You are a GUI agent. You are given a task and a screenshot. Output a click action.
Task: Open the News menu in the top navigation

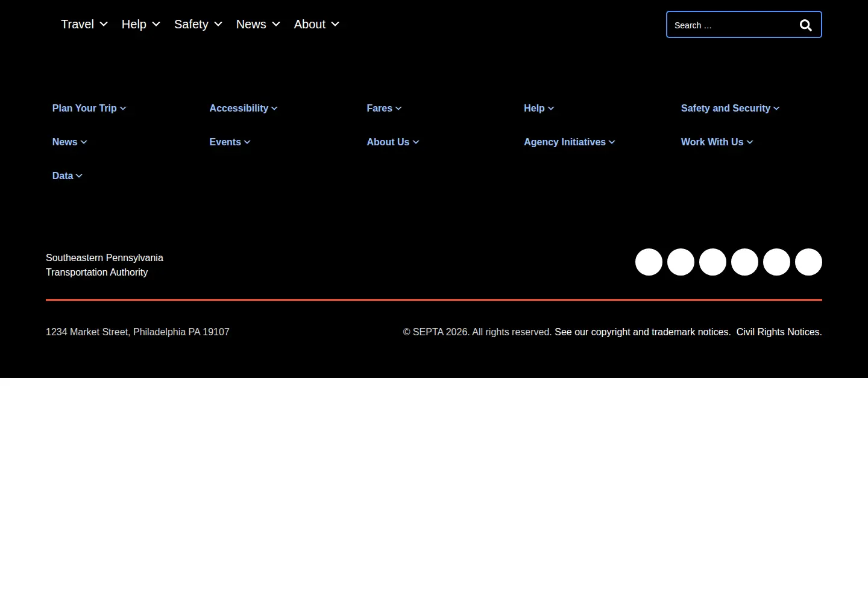coord(258,24)
